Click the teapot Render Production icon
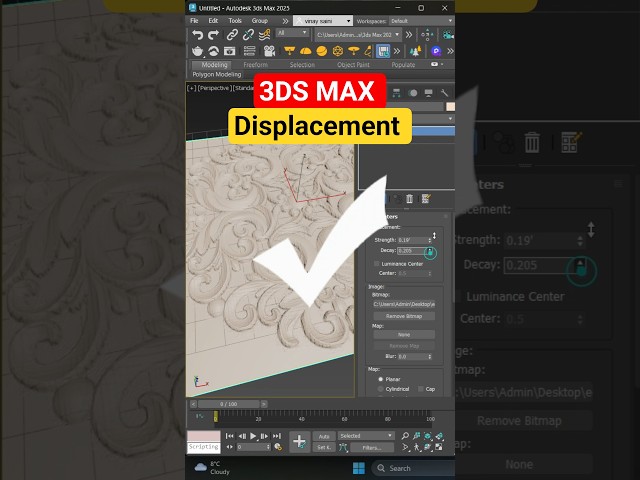The image size is (640, 480). click(x=198, y=51)
